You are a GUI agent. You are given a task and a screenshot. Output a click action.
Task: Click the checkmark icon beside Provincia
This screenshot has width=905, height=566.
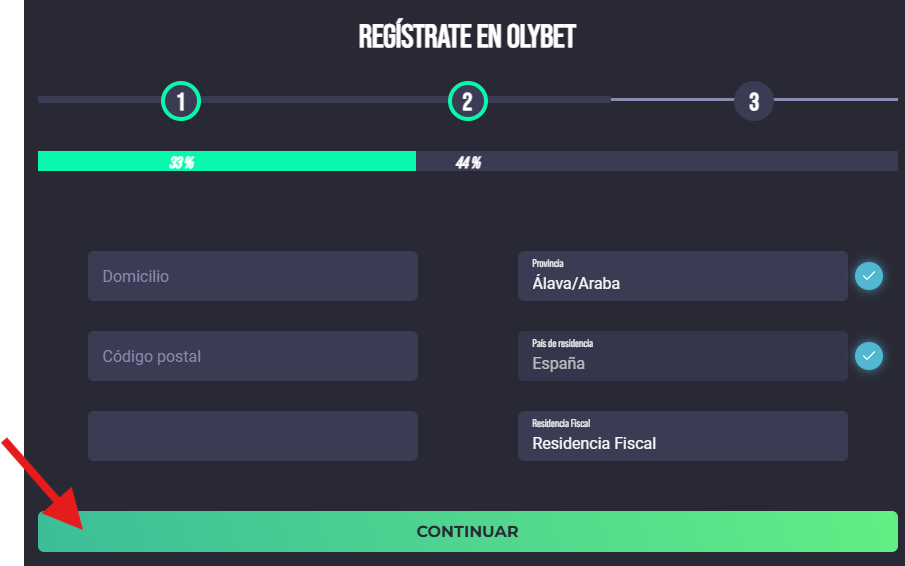tap(869, 276)
